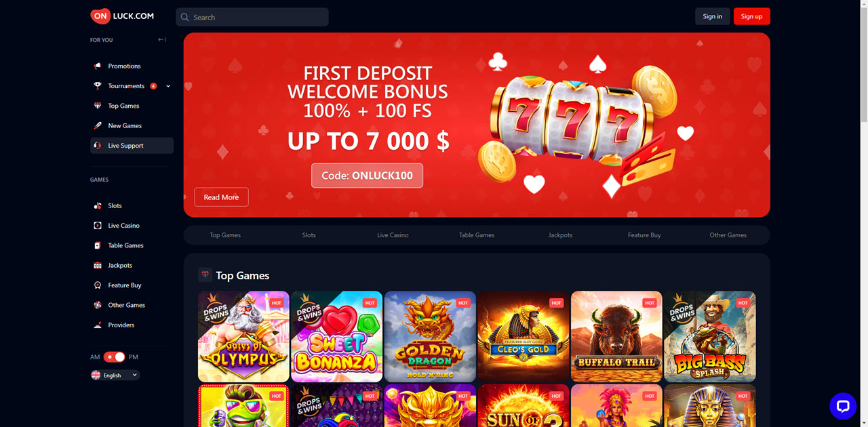Open the live chat bubble icon
The height and width of the screenshot is (427, 868).
point(843,406)
